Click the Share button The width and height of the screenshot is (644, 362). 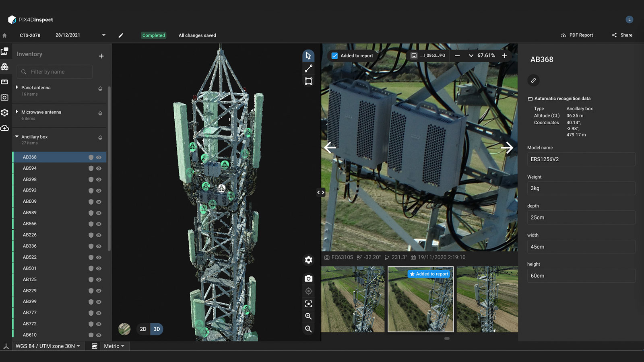[x=622, y=35]
